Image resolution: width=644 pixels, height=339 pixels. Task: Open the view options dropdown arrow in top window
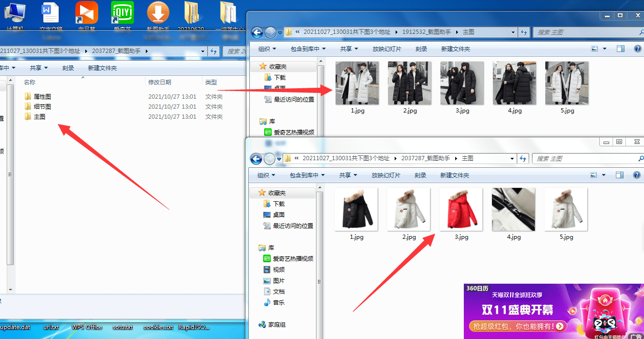605,49
